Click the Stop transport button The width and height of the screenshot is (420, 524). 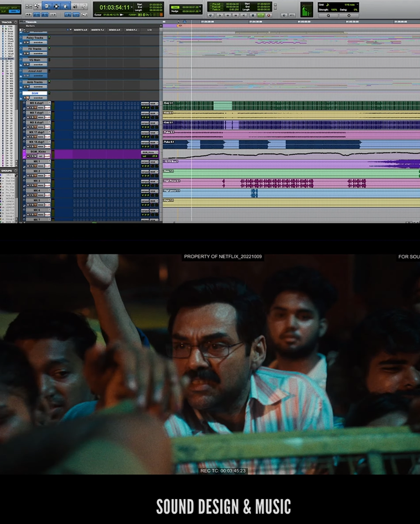click(252, 15)
